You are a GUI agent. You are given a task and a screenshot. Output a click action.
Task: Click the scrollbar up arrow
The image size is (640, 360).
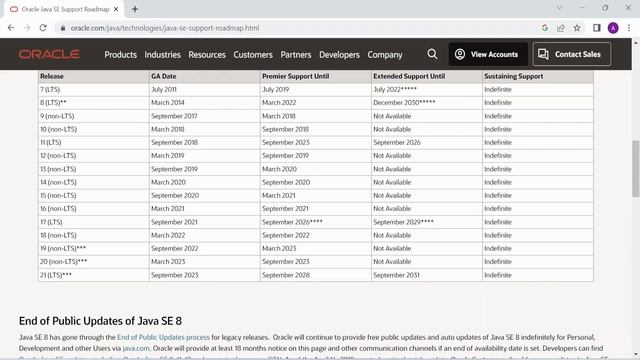(x=636, y=42)
